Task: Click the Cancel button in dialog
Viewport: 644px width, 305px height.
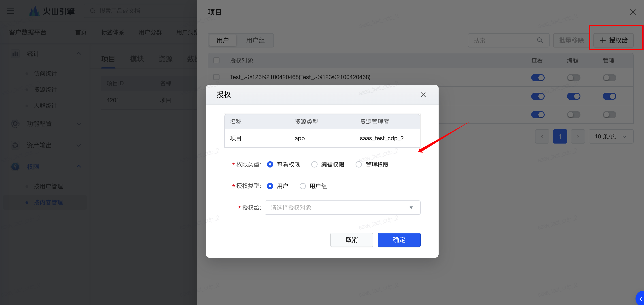Action: [352, 240]
